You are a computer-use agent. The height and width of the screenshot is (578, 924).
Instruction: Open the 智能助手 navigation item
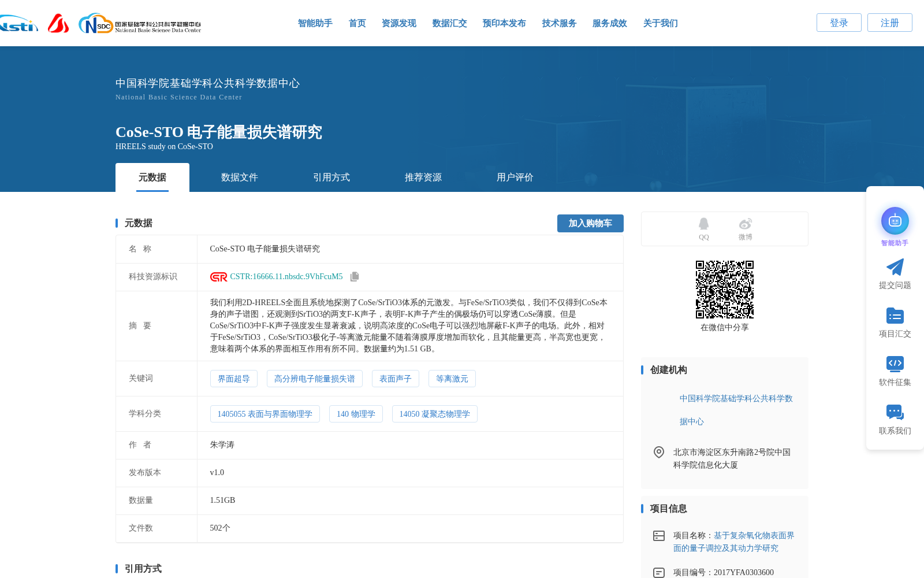click(x=315, y=23)
